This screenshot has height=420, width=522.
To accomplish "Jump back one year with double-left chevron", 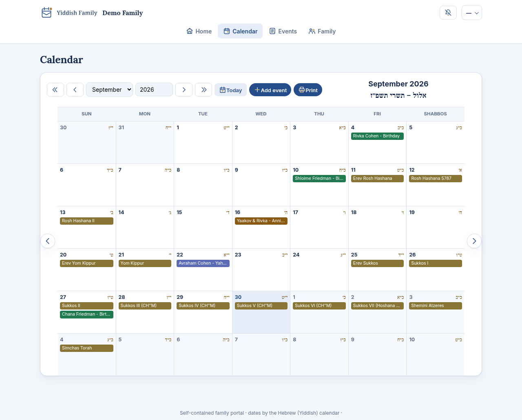I will 55,90.
